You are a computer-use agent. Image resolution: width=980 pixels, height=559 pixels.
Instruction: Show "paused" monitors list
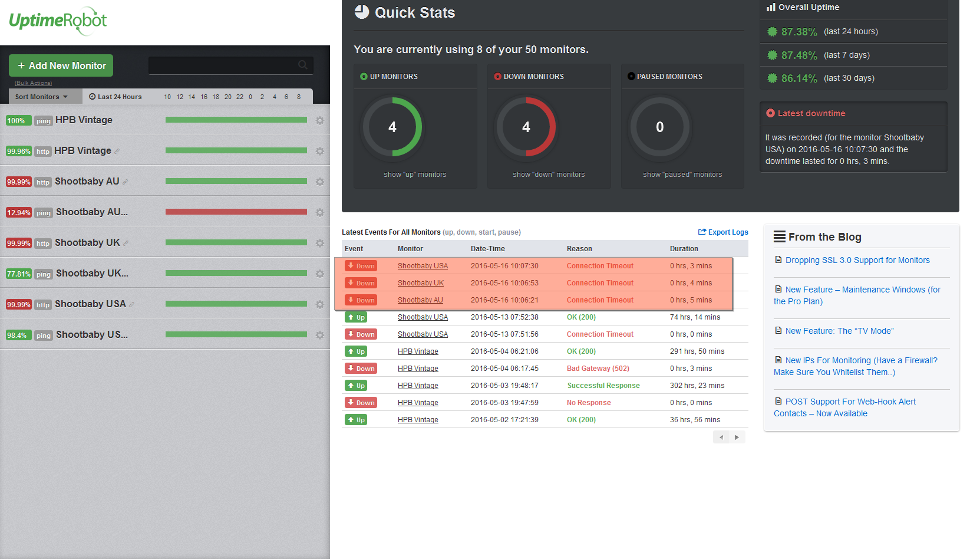coord(682,175)
